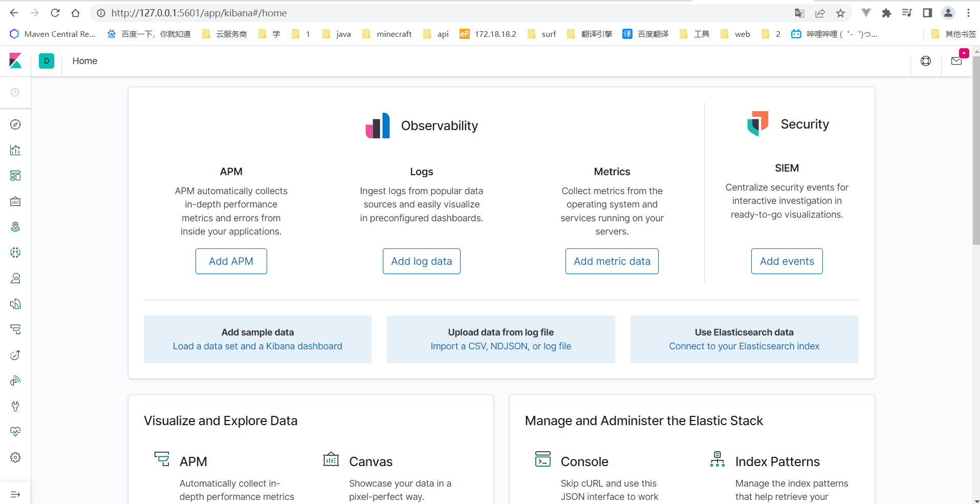Click the Observability logo icon
This screenshot has width=980, height=504.
pos(378,125)
